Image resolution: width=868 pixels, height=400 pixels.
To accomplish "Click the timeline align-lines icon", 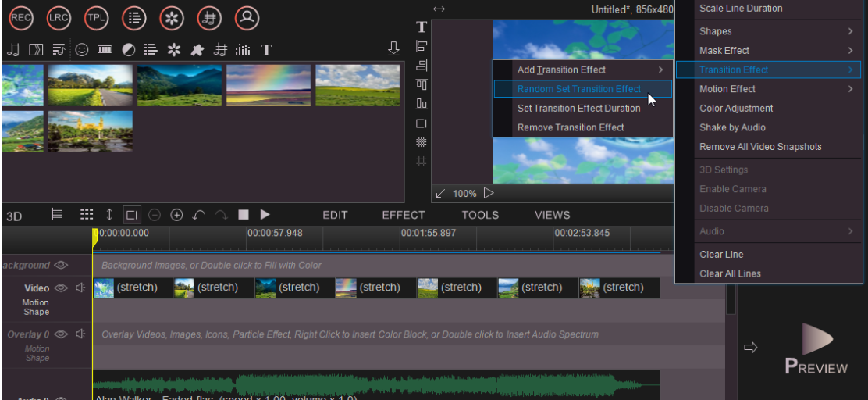I will coord(56,214).
